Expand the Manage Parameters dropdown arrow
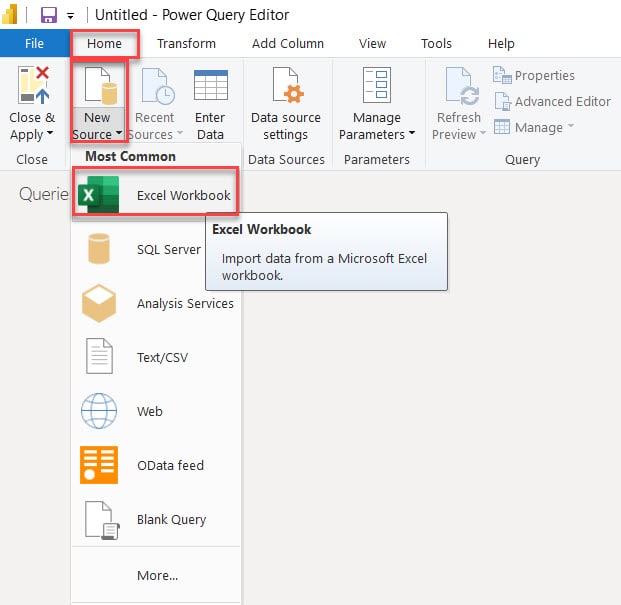Viewport: 621px width, 605px height. tap(412, 133)
